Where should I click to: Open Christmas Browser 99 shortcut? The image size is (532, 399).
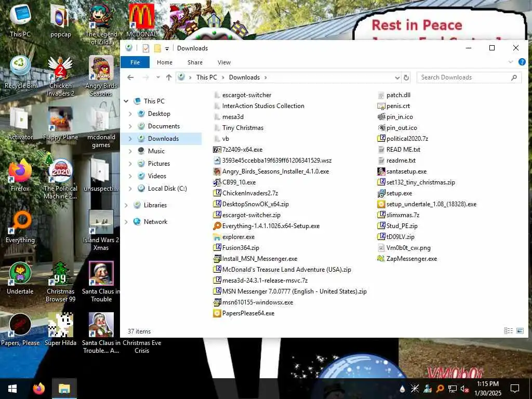pyautogui.click(x=60, y=282)
